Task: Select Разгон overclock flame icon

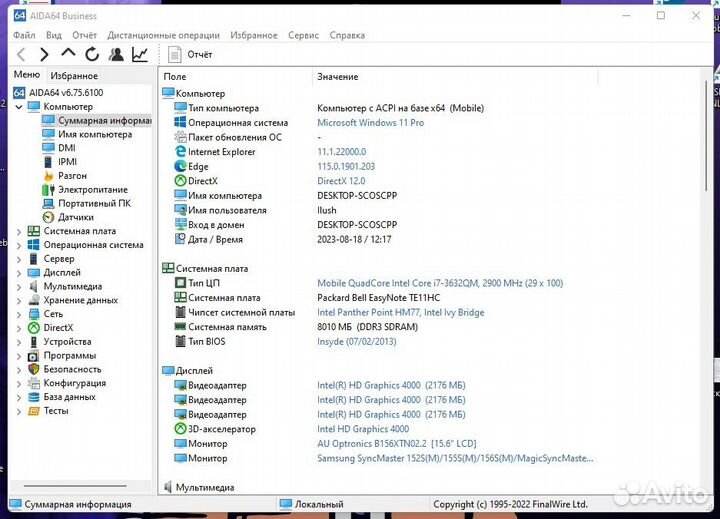Action: 48,176
